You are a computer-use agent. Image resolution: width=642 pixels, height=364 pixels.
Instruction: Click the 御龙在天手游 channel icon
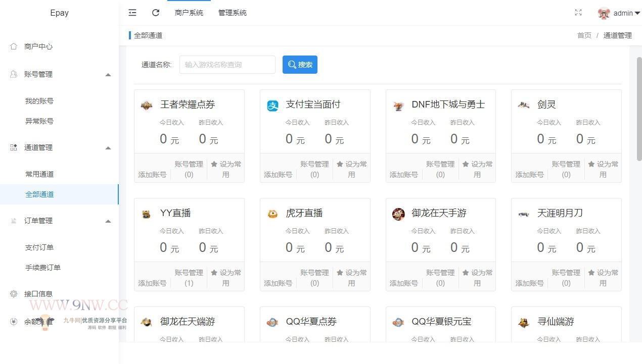tap(398, 214)
